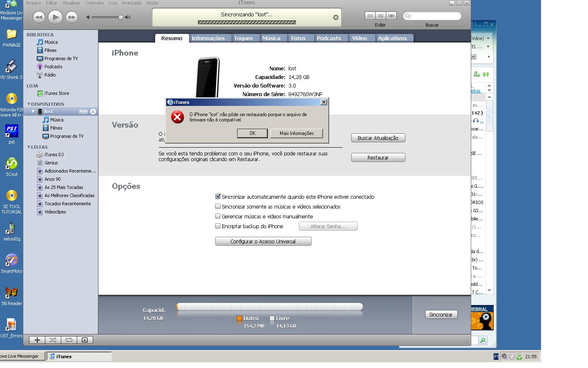588x368 pixels.
Task: Show the artwork viewer panel
Action: 85,340
